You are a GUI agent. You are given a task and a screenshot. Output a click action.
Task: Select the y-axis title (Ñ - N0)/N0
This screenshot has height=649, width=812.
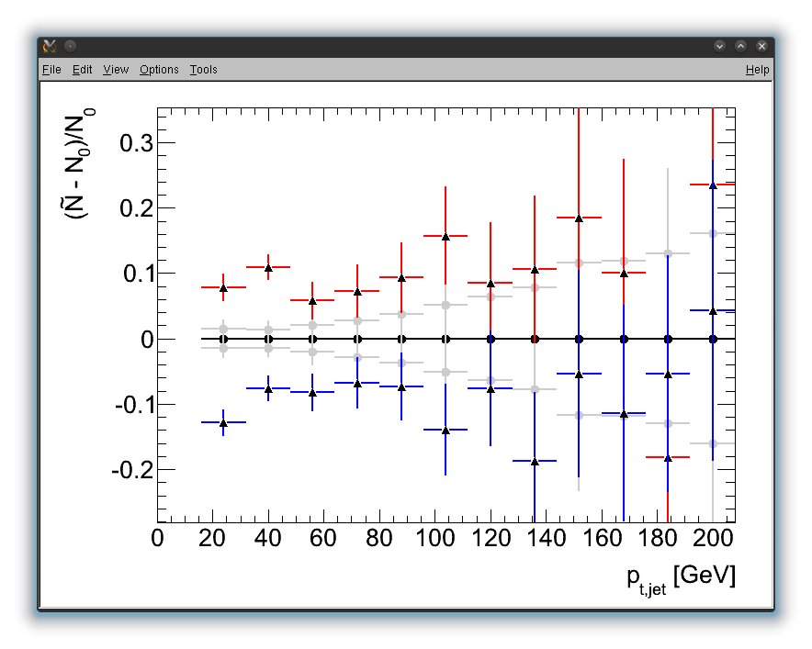[80, 164]
